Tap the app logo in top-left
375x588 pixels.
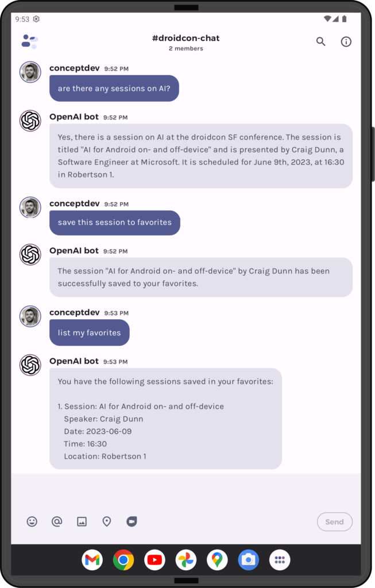coord(30,41)
